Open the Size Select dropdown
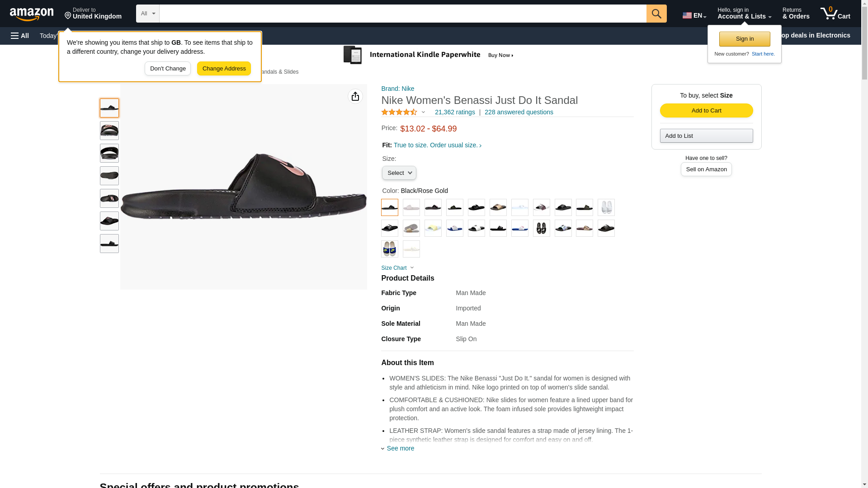 399,173
